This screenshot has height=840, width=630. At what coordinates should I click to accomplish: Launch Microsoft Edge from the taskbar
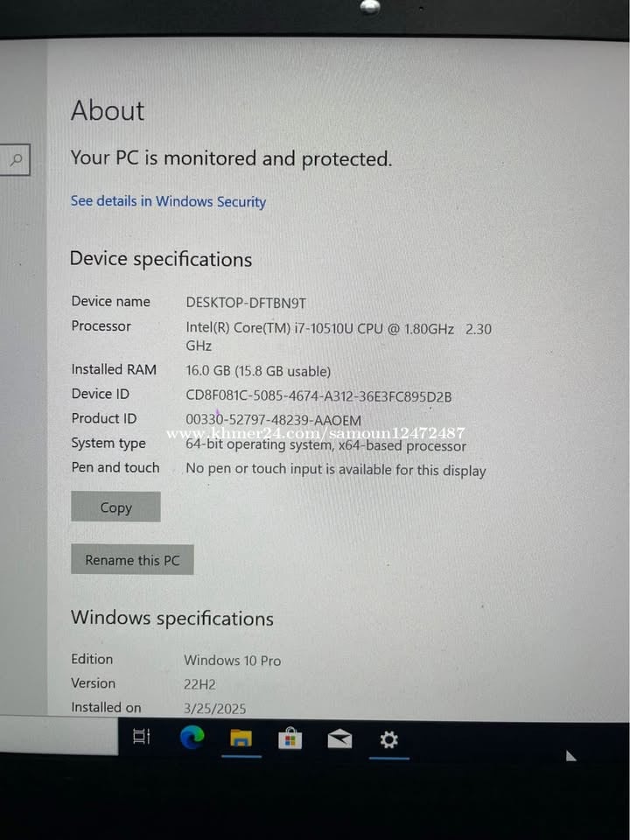192,737
